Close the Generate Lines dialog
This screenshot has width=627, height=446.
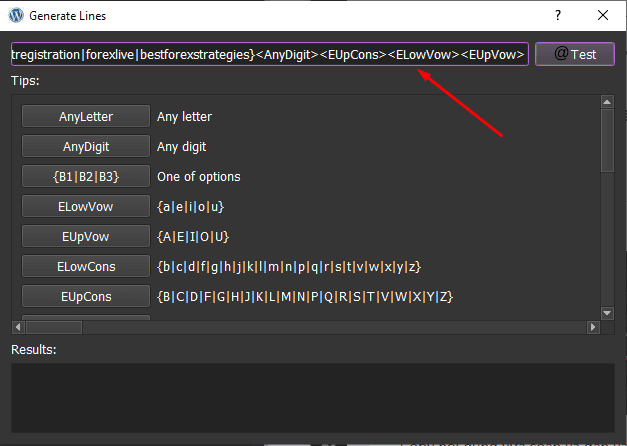603,16
